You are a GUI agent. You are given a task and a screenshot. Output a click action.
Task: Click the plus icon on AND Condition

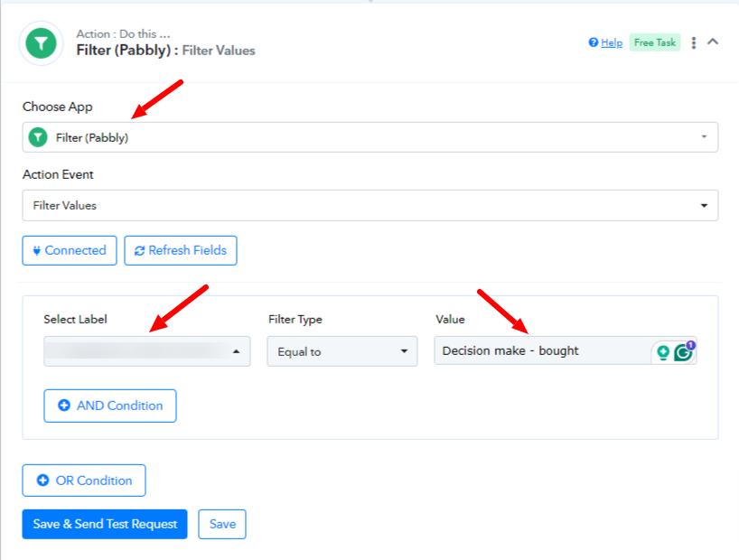[64, 406]
